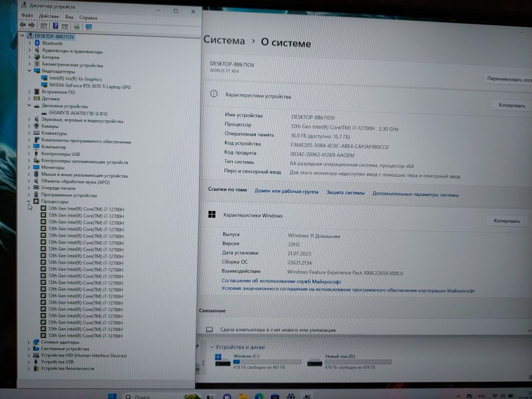Expand the Системные устройства category
The height and width of the screenshot is (399, 532).
click(x=29, y=349)
